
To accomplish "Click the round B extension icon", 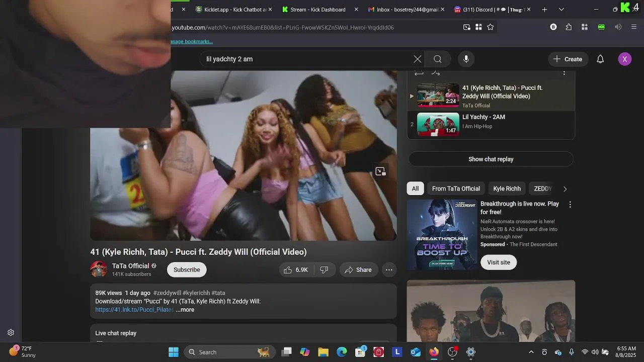I will tap(553, 27).
